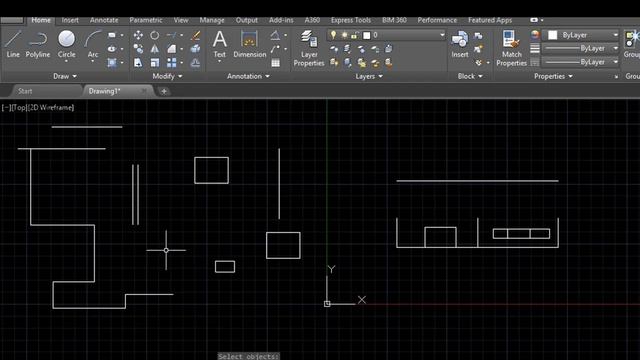Toggle layer 0 freeze sun icon

click(x=344, y=36)
